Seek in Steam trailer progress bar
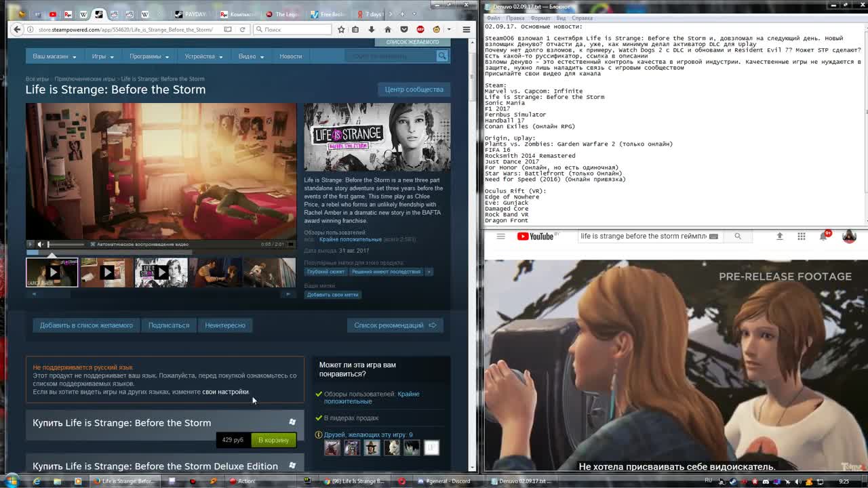Viewport: 868px width, 488px height. (161, 252)
